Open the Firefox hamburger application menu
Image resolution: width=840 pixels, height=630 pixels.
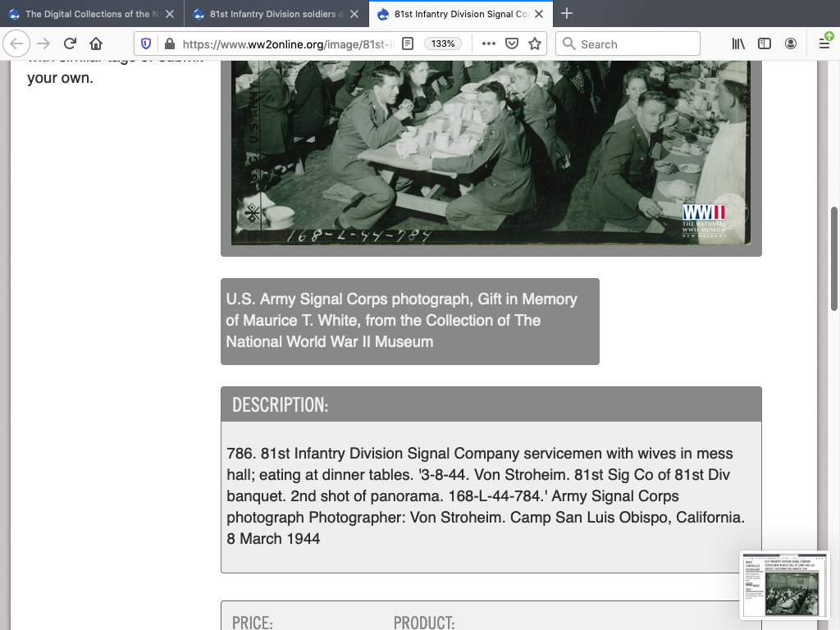click(824, 44)
